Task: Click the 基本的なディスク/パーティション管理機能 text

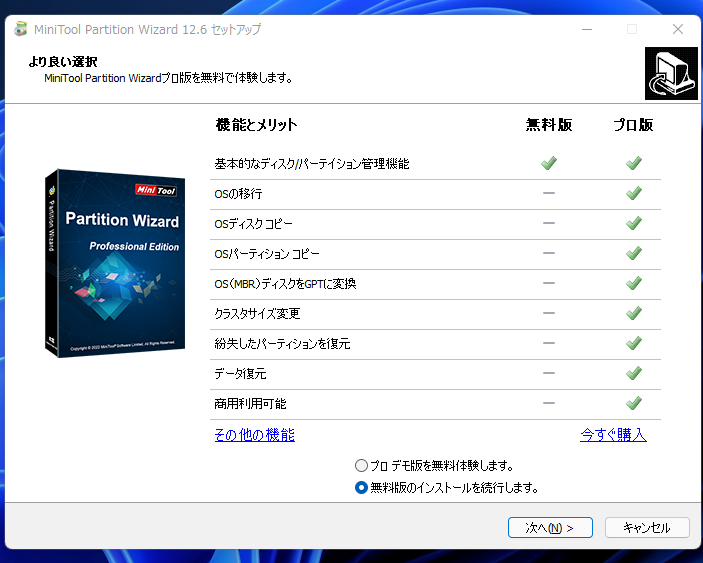Action: [x=312, y=164]
